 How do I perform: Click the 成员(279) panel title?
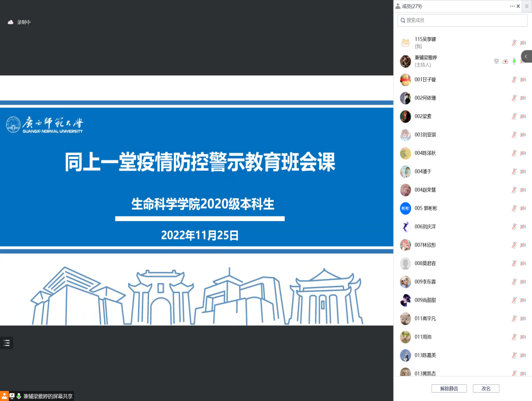click(411, 6)
